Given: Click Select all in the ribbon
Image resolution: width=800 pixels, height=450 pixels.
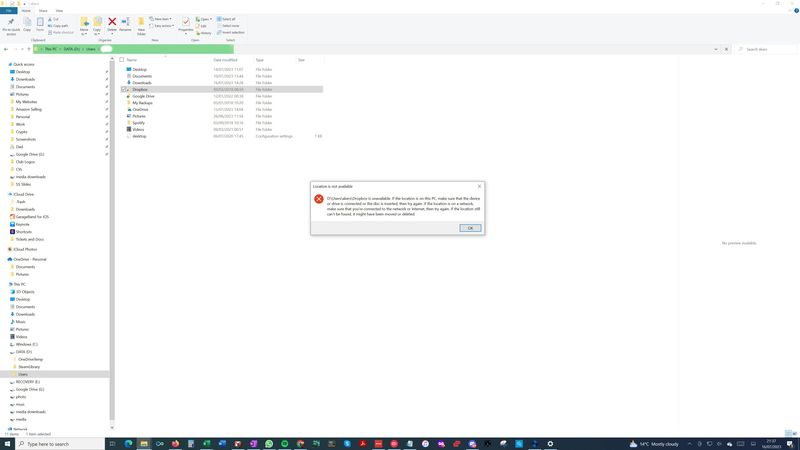Looking at the screenshot, I should [227, 19].
